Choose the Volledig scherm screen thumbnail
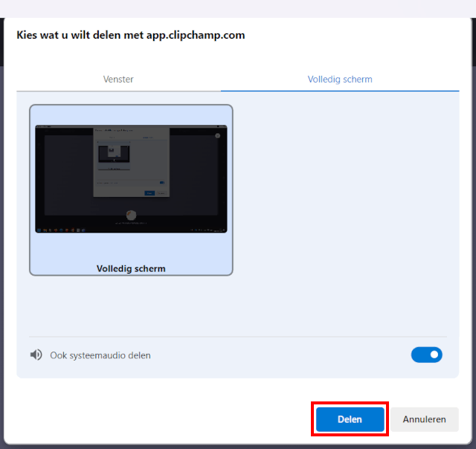Screen dimensions: 476x449 [x=131, y=190]
